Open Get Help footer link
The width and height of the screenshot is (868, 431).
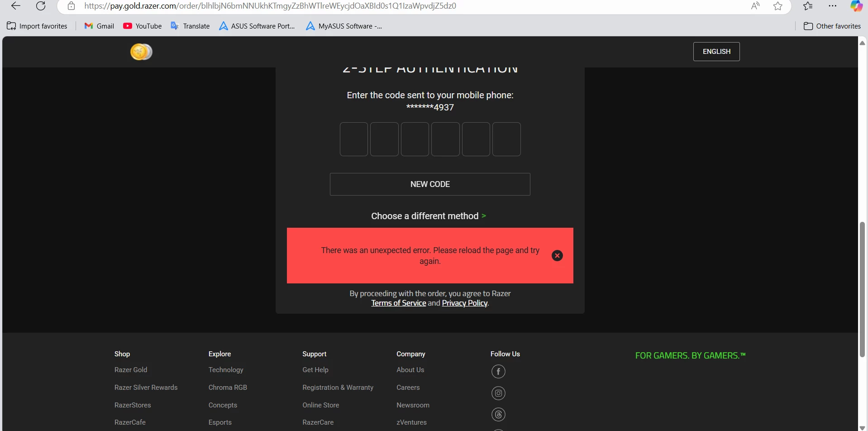(315, 370)
